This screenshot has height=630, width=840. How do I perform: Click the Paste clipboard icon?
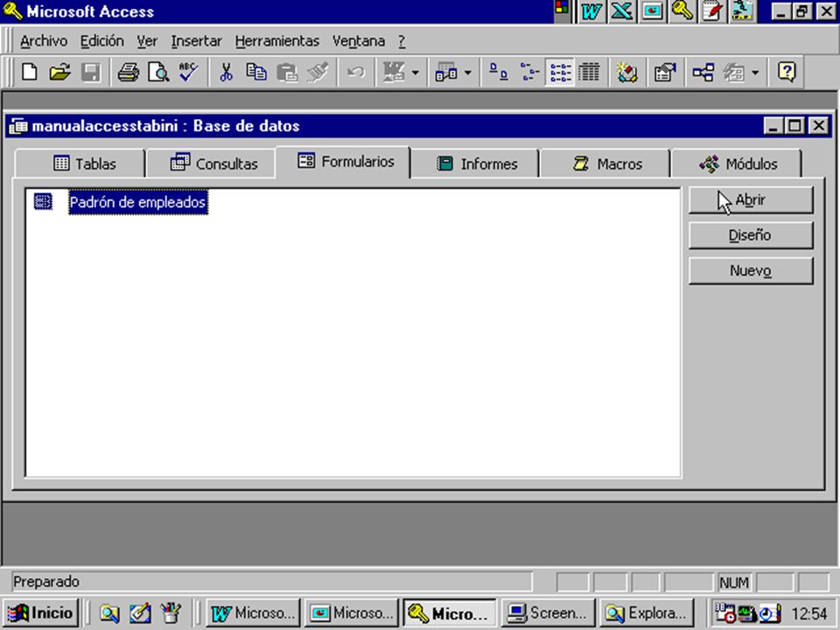pos(287,72)
